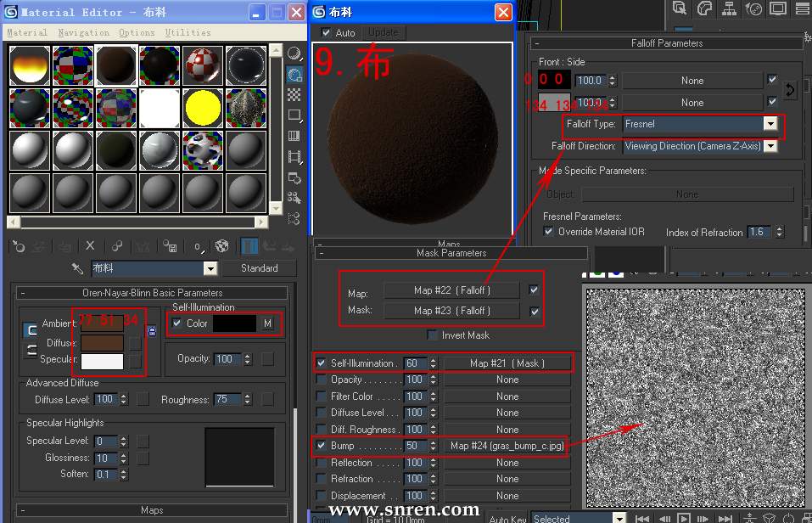Toggle Show End Result icon
The height and width of the screenshot is (523, 812).
pyautogui.click(x=249, y=246)
